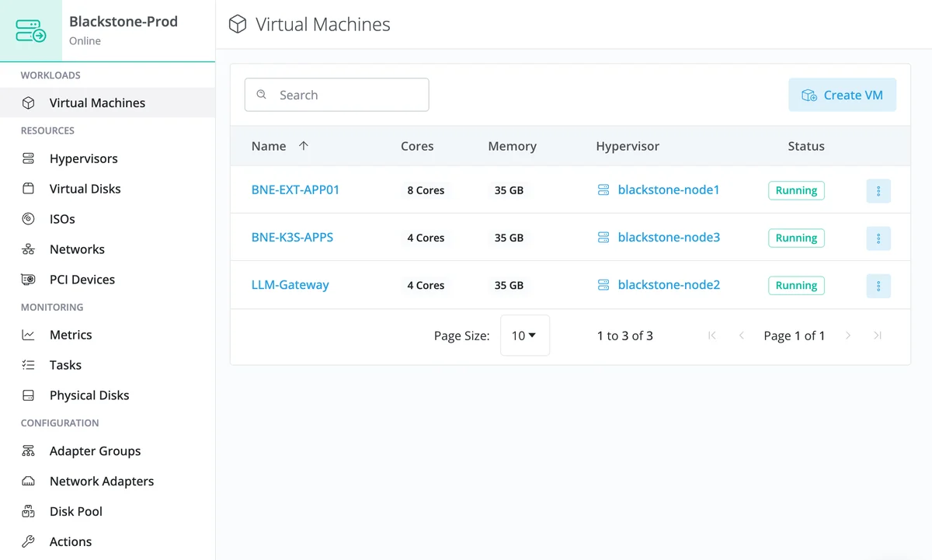Click the "1 to 3 of 3" text

click(625, 336)
